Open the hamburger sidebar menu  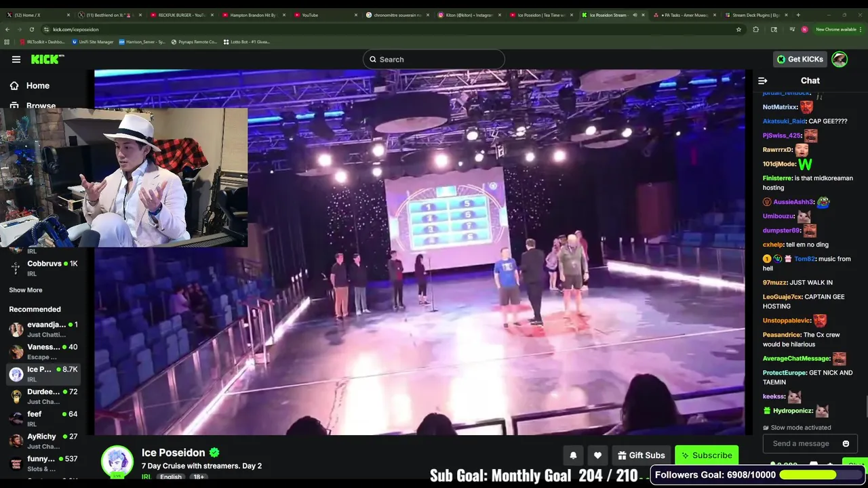16,59
